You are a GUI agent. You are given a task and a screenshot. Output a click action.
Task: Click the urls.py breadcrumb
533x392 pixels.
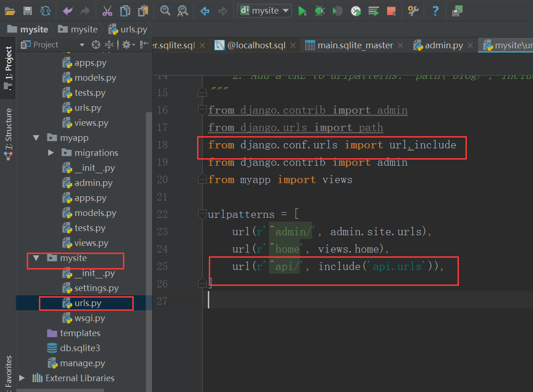click(x=128, y=30)
